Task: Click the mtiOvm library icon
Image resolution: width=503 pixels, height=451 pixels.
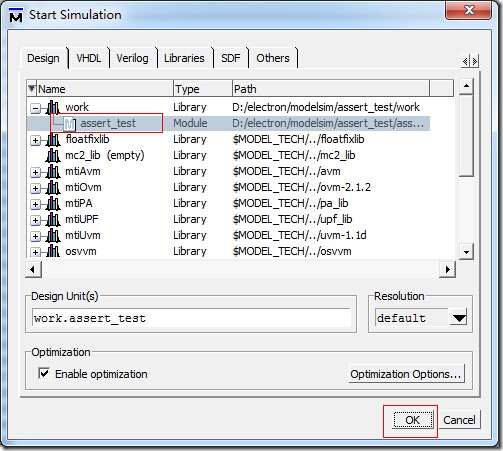Action: point(53,188)
